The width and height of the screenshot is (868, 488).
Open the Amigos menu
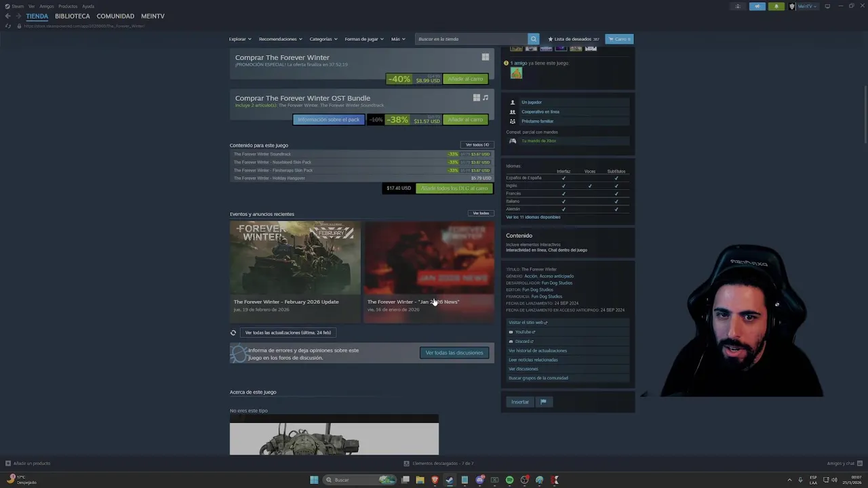(47, 6)
